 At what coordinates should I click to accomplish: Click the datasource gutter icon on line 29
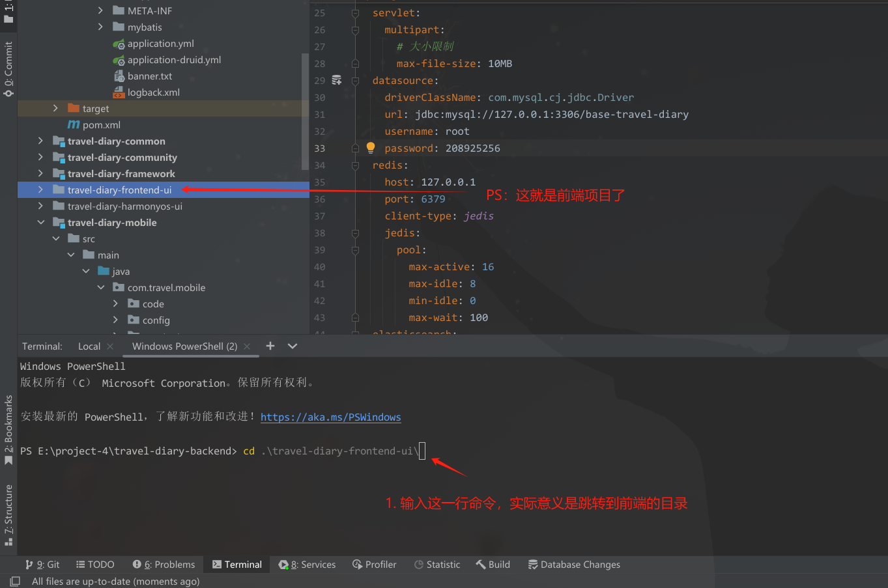(x=337, y=80)
